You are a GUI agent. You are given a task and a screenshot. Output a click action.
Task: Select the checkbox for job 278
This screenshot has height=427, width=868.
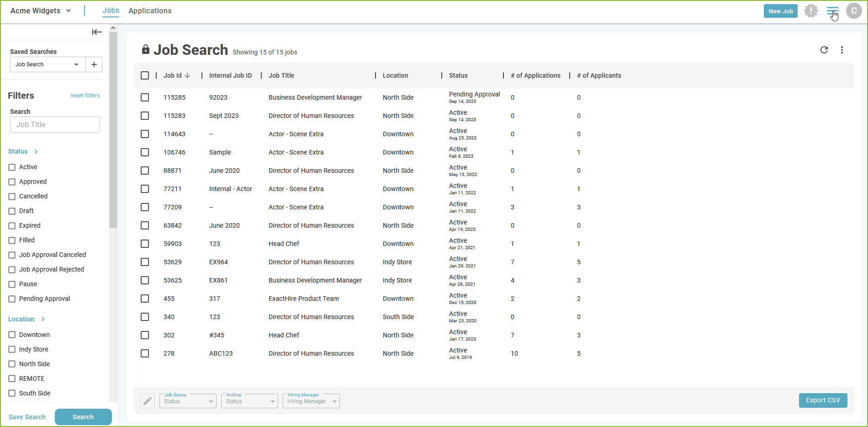tap(145, 353)
